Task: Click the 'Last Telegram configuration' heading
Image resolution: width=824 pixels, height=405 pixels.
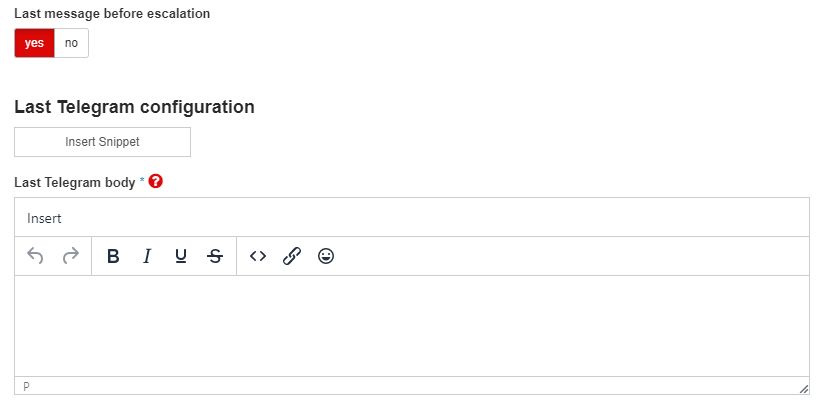Action: tap(134, 106)
